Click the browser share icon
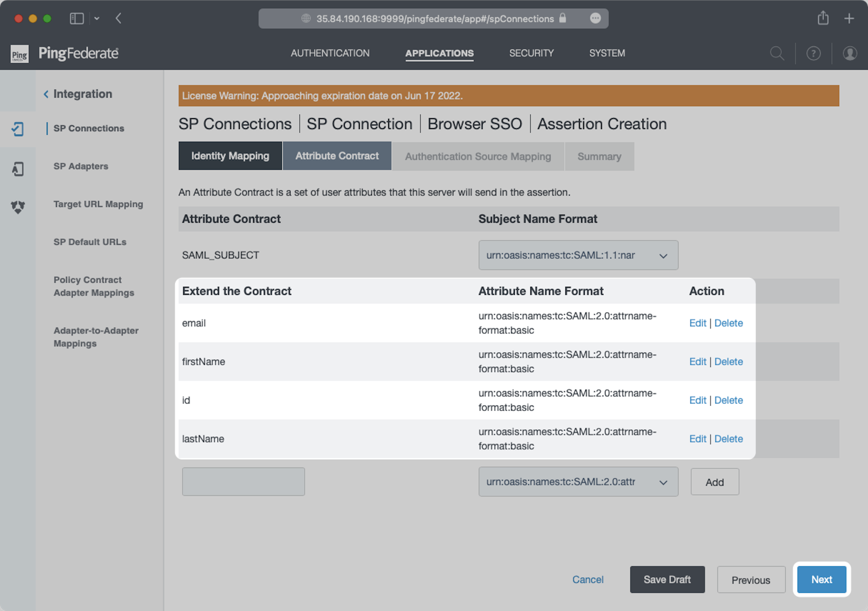Viewport: 868px width, 611px height. tap(823, 18)
